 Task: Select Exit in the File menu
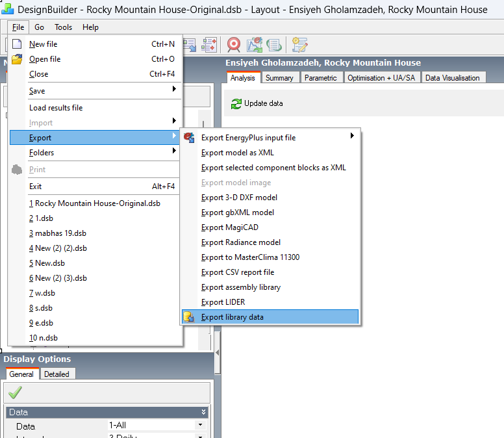pyautogui.click(x=95, y=187)
